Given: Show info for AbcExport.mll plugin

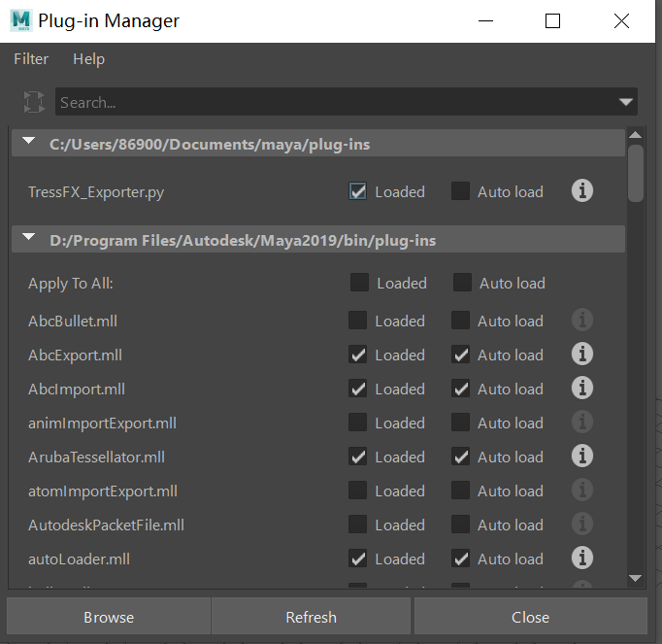Looking at the screenshot, I should tap(581, 355).
